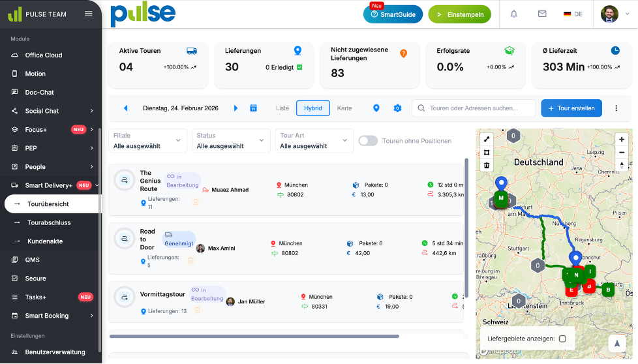The image size is (638, 364).
Task: Click the Einstempeln button
Action: point(460,14)
